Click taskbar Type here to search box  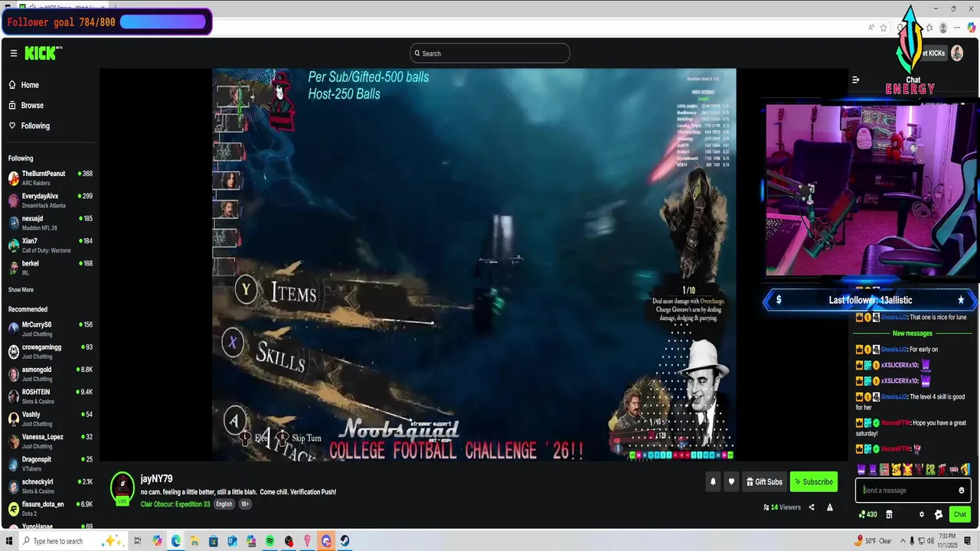point(73,541)
